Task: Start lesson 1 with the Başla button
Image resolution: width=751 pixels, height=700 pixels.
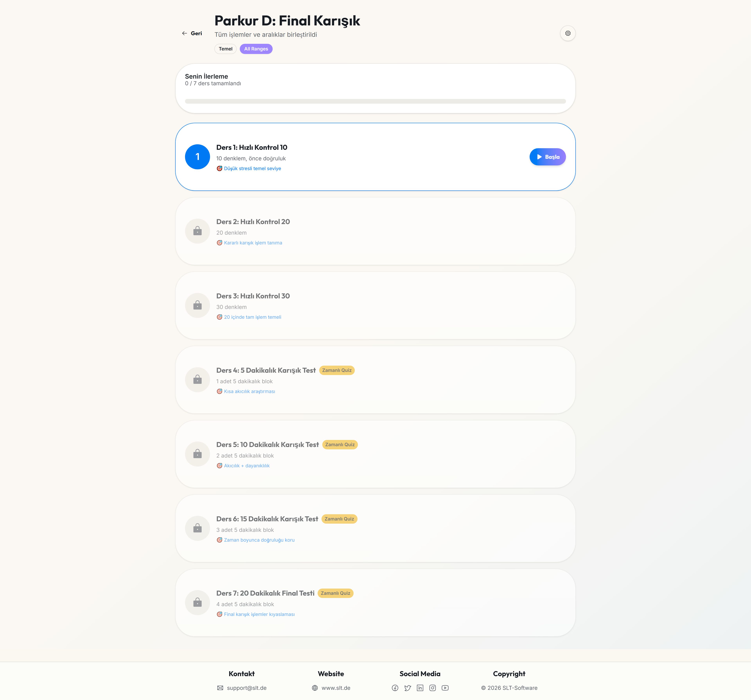Action: pyautogui.click(x=547, y=157)
